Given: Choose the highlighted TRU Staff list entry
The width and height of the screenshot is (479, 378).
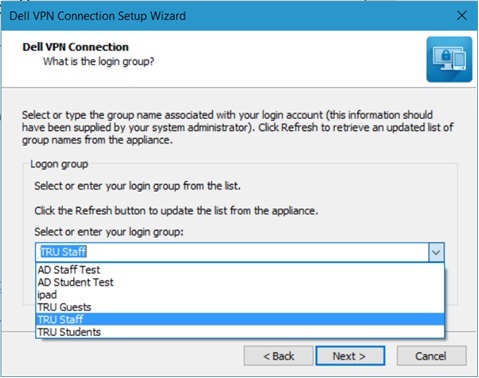Looking at the screenshot, I should [x=240, y=319].
